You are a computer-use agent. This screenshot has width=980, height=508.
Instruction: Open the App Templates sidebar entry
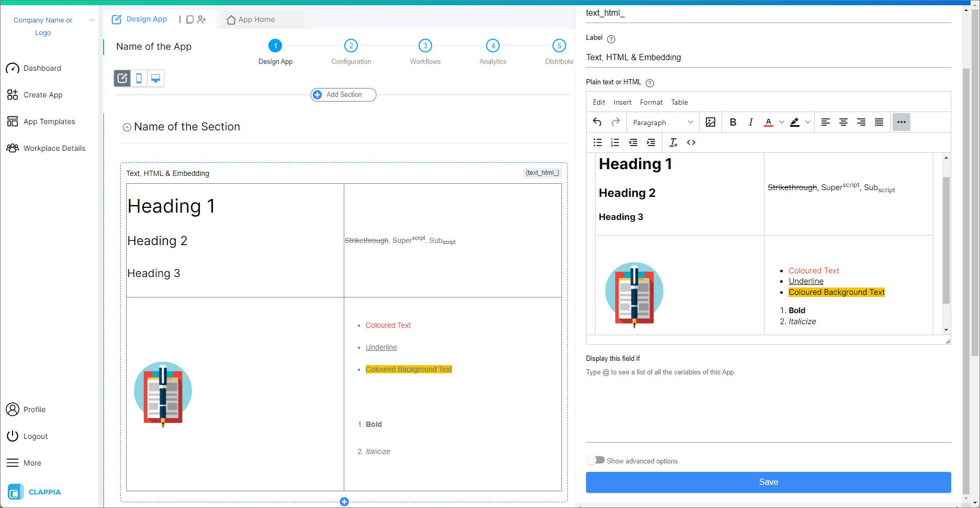pos(49,121)
